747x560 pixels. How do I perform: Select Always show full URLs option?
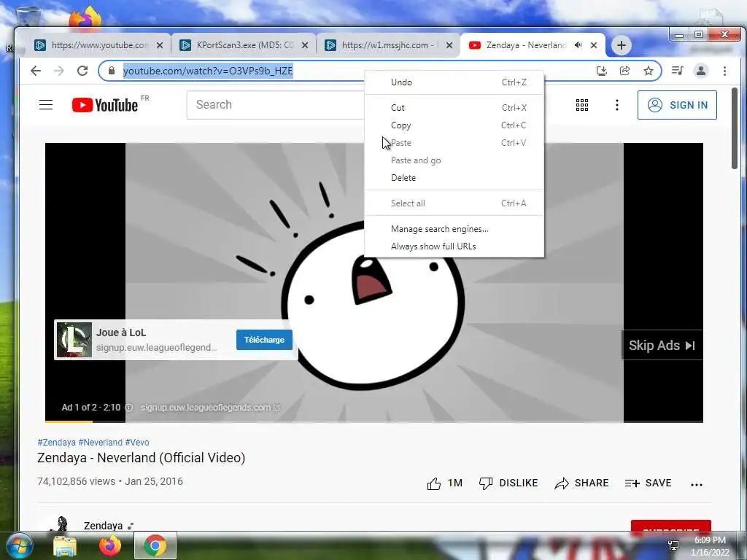[454, 246]
